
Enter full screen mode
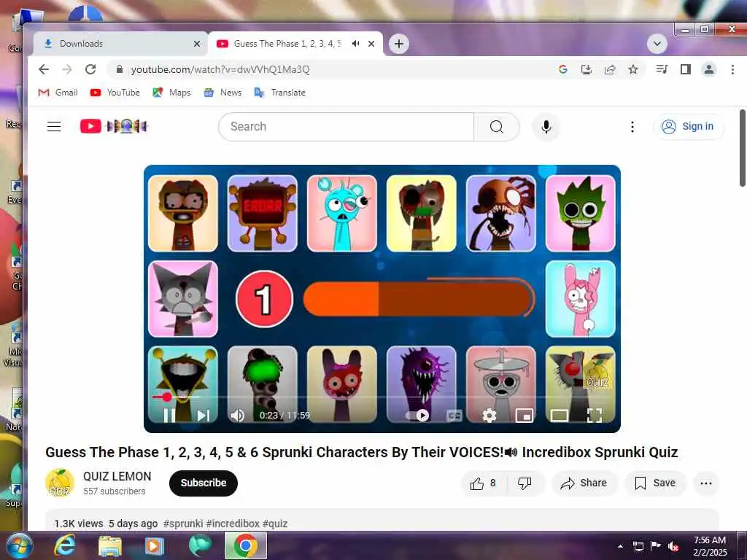pos(595,415)
